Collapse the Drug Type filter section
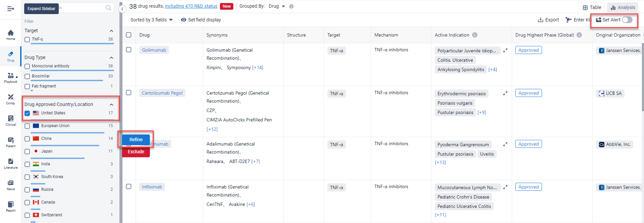This screenshot has height=223, width=644. pyautogui.click(x=111, y=58)
